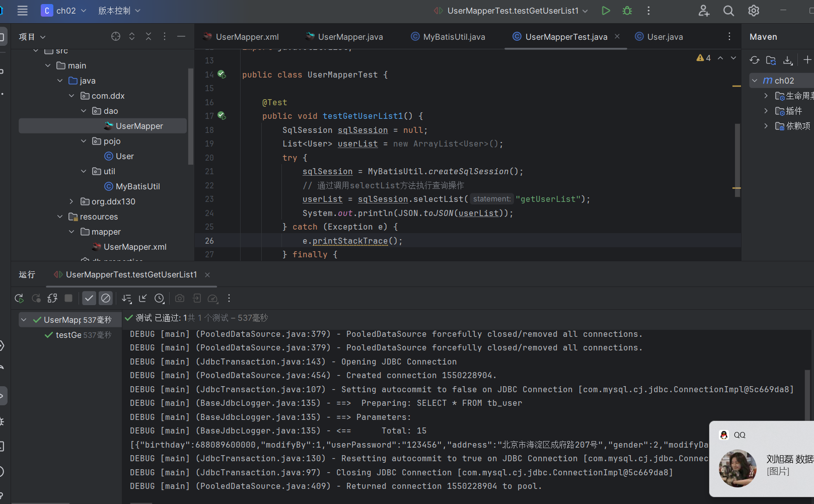
Task: Select UserMapper in dao package
Action: [x=103, y=126]
